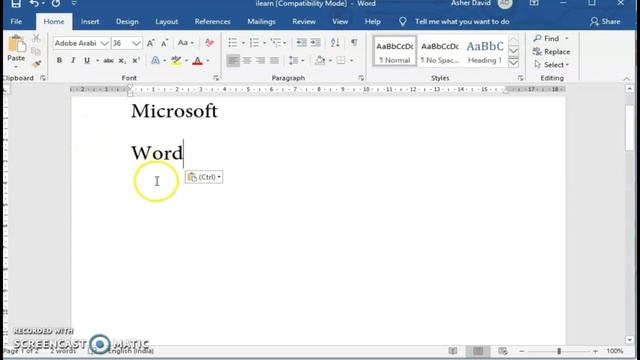Click the Bullets list icon
This screenshot has width=640, height=360.
click(233, 42)
